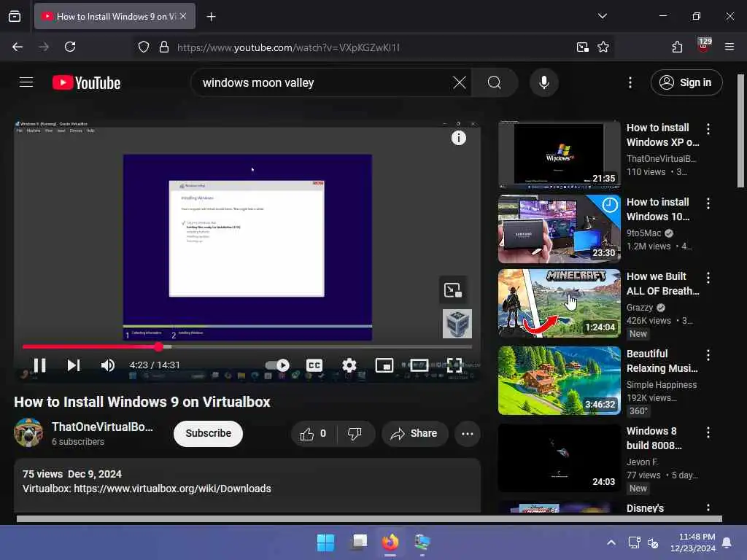The width and height of the screenshot is (747, 560).
Task: Open options for Disney's video
Action: point(708,507)
